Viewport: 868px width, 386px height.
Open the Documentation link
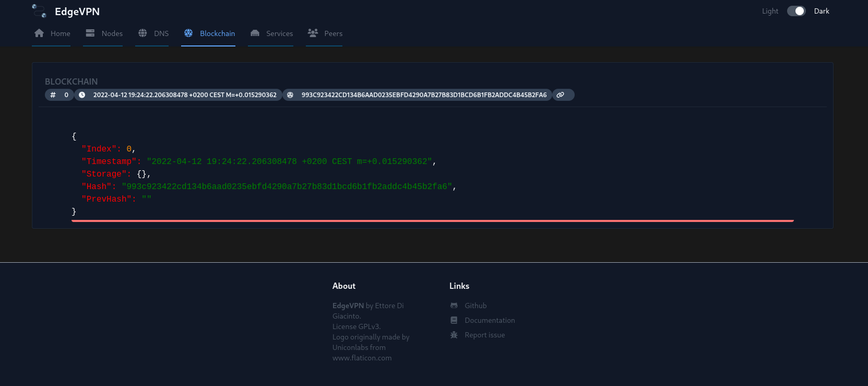tap(490, 320)
